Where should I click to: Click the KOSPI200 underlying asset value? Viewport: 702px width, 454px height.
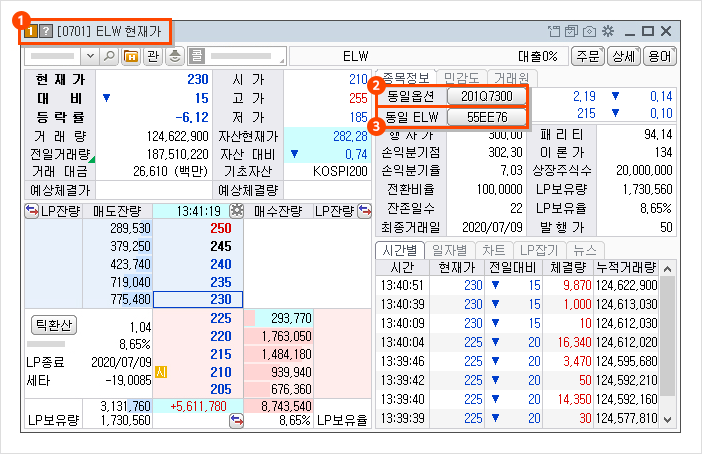[x=340, y=171]
